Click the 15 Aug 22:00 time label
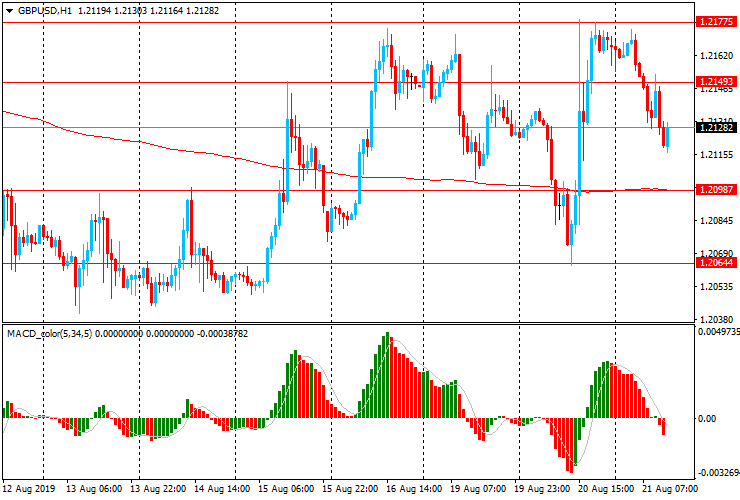Screen dimensions: 740x500 coord(350,489)
